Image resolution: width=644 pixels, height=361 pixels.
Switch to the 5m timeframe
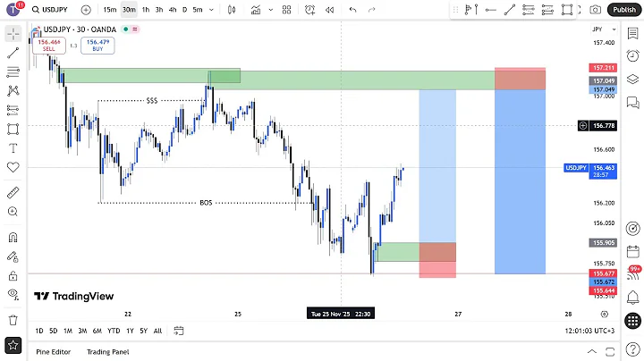tap(198, 10)
